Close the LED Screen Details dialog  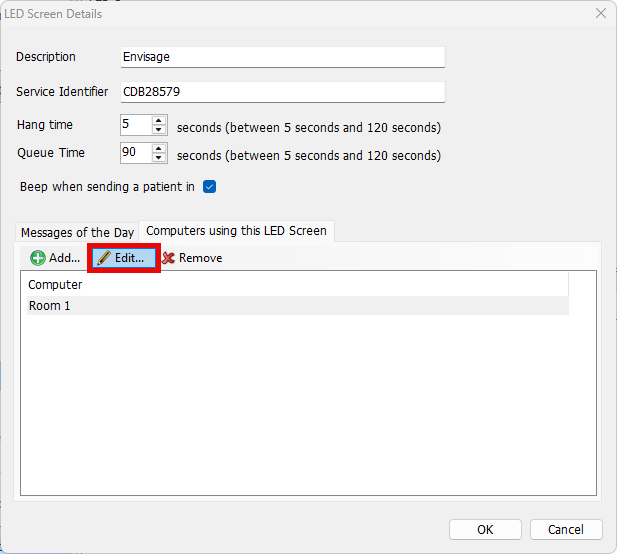(600, 14)
